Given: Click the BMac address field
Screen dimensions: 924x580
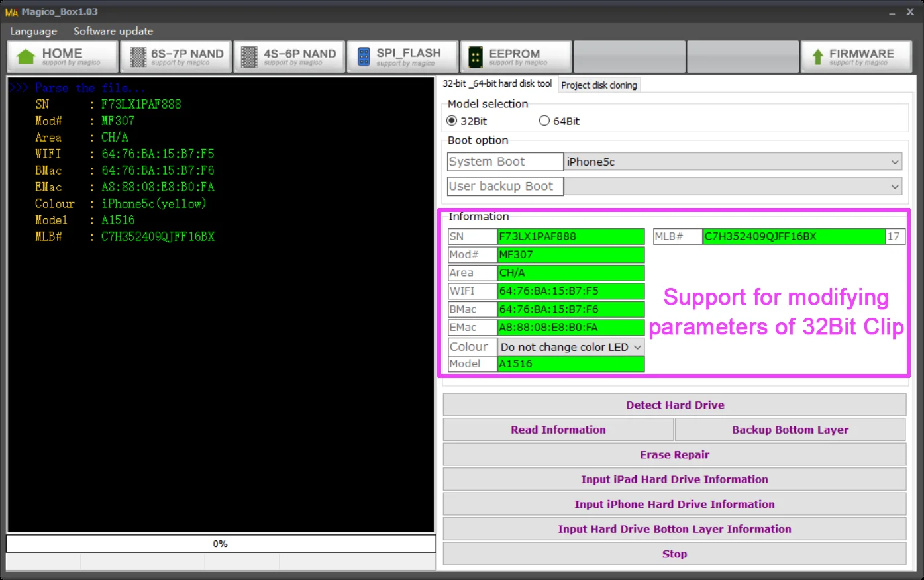Looking at the screenshot, I should tap(571, 309).
